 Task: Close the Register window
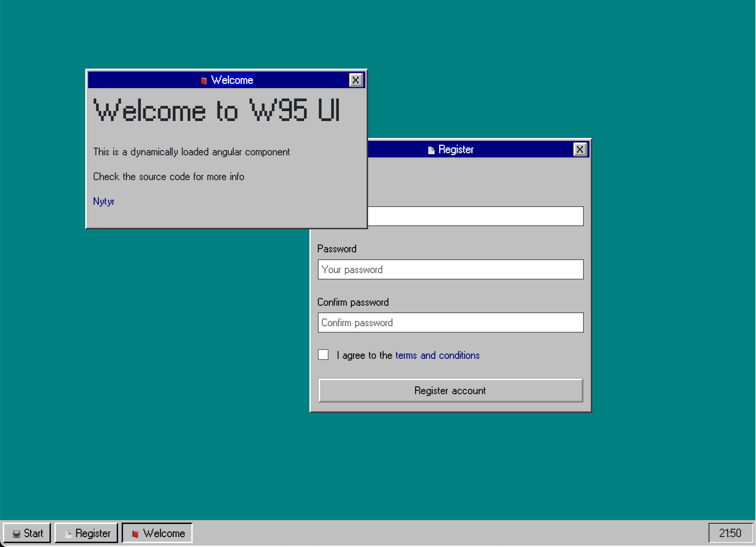coord(580,150)
